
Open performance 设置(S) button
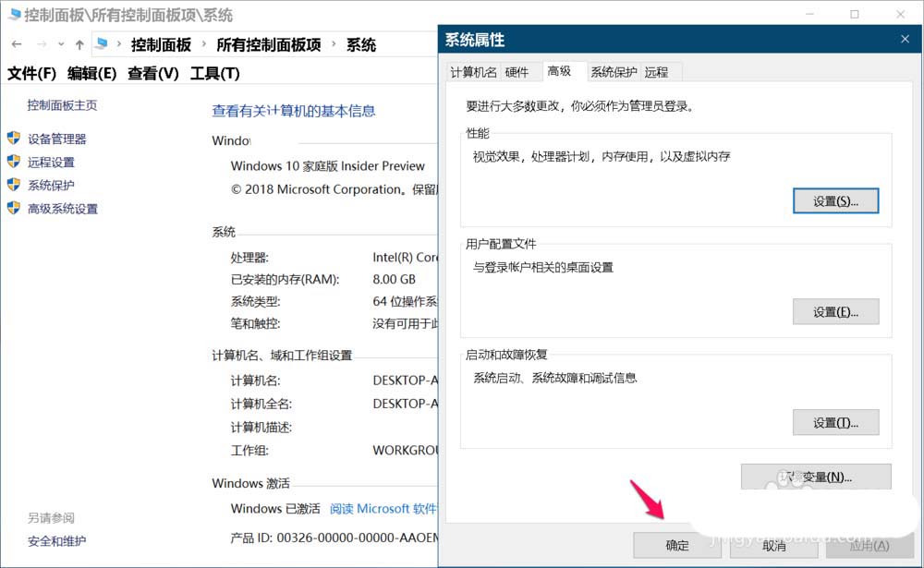click(835, 200)
